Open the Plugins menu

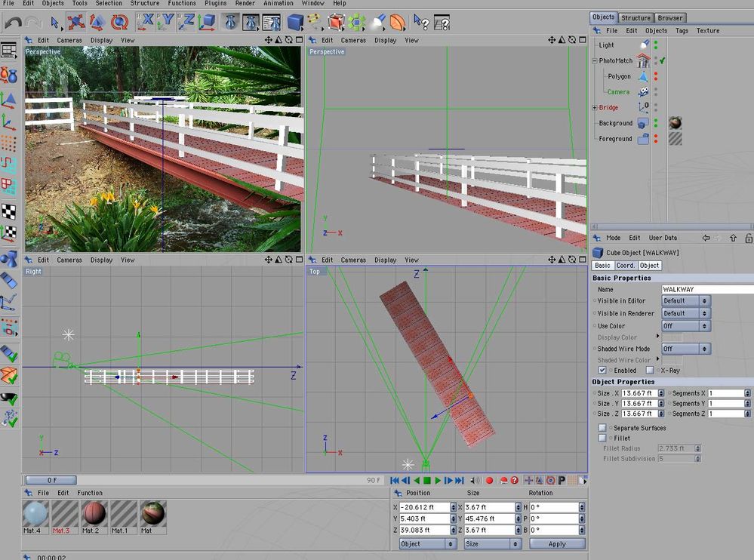[215, 3]
